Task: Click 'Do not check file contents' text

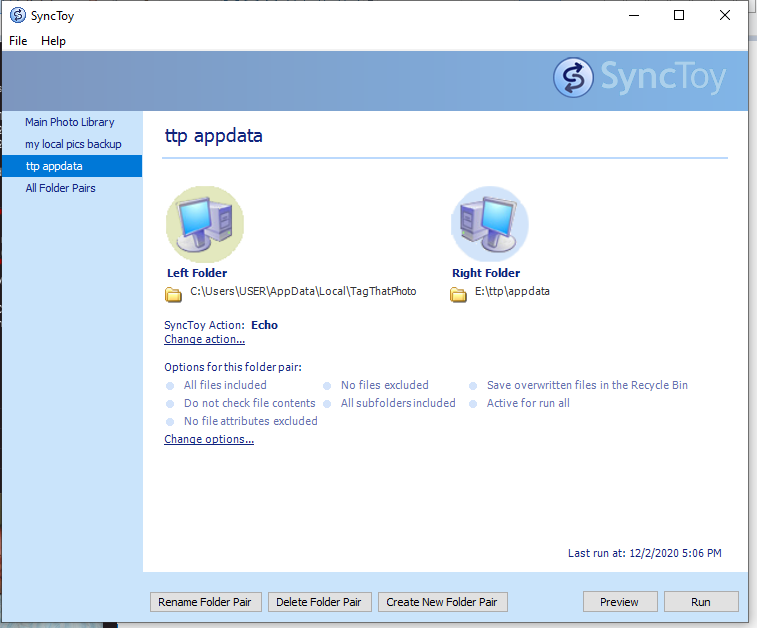Action: [x=250, y=403]
